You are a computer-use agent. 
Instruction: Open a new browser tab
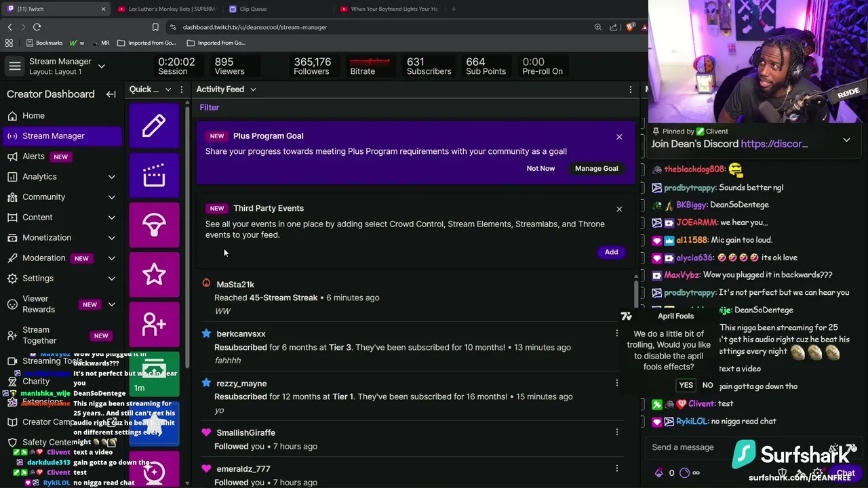click(x=454, y=9)
